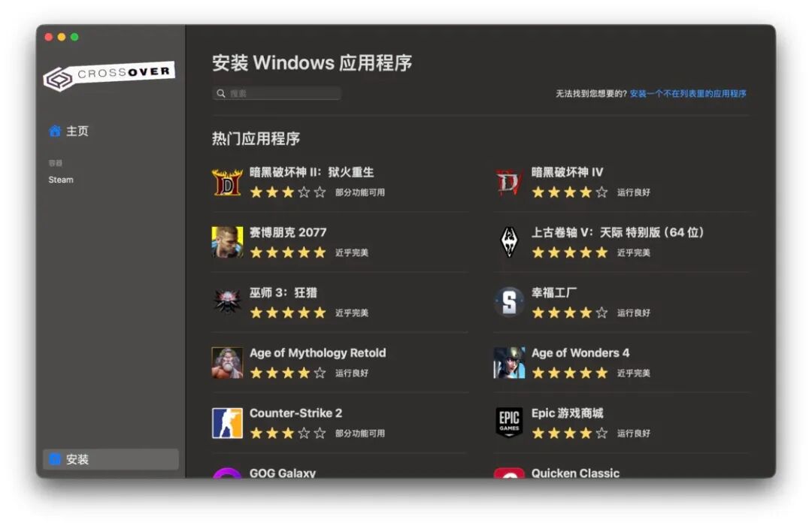Select the Skyrim Special Edition dragon icon

tap(509, 242)
